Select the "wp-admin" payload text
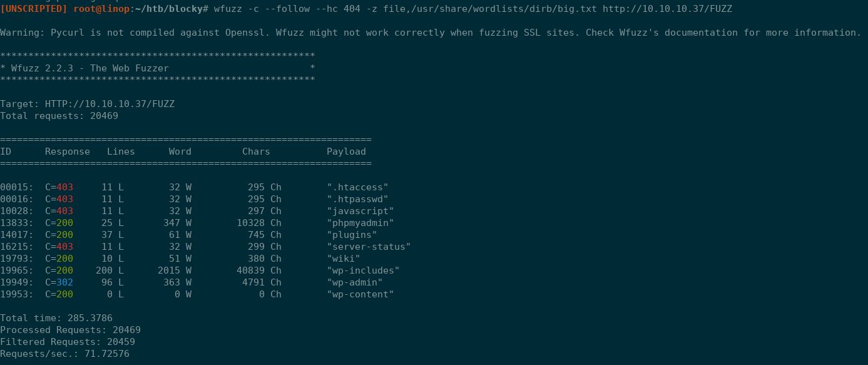The height and width of the screenshot is (365, 868). click(x=355, y=282)
